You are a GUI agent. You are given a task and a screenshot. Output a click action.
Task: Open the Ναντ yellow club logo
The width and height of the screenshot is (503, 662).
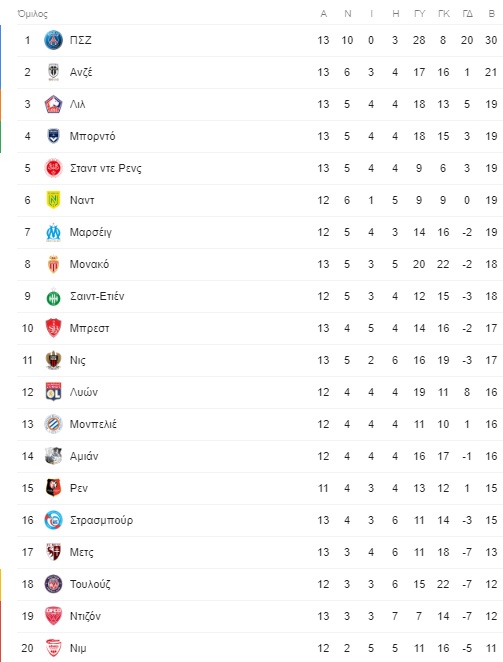[53, 200]
